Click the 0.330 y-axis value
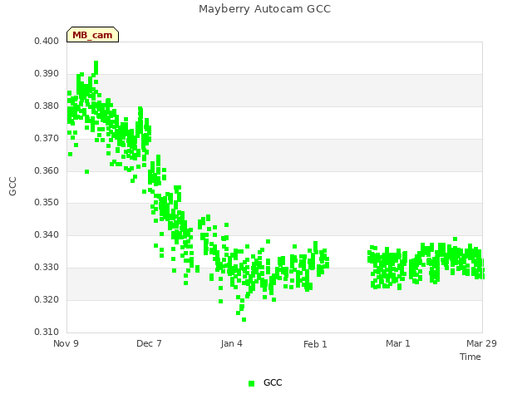This screenshot has height=399, width=532. (x=47, y=268)
